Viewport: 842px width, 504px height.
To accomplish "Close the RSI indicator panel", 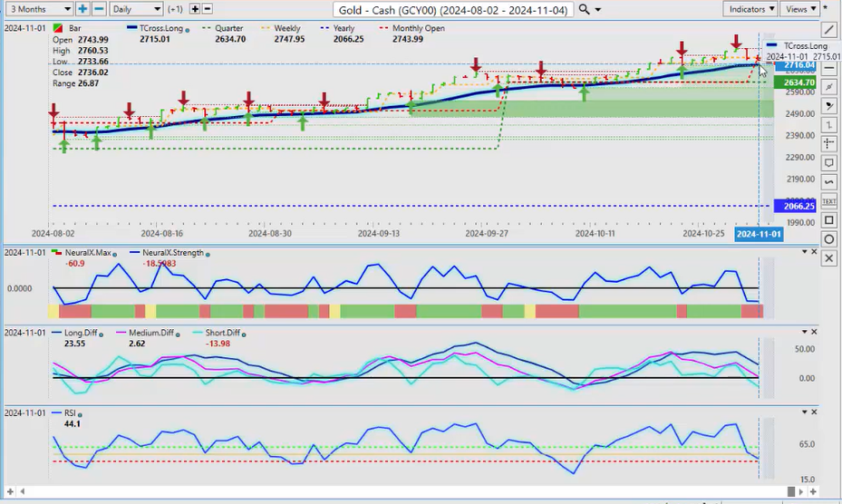I will click(814, 412).
